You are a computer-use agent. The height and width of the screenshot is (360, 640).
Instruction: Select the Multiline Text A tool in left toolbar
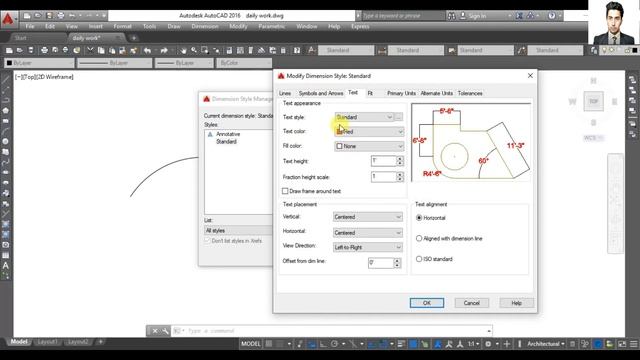click(x=6, y=266)
